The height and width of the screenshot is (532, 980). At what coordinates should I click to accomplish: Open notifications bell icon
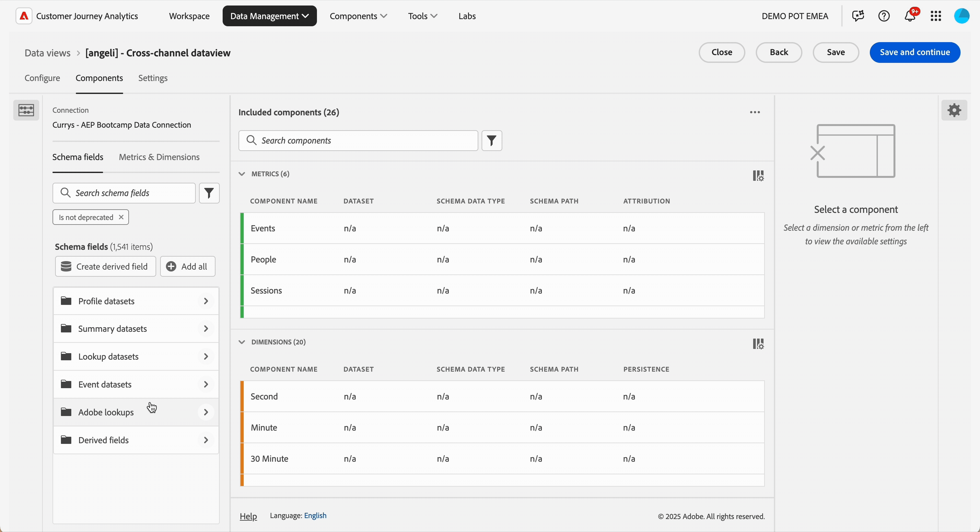(x=910, y=16)
